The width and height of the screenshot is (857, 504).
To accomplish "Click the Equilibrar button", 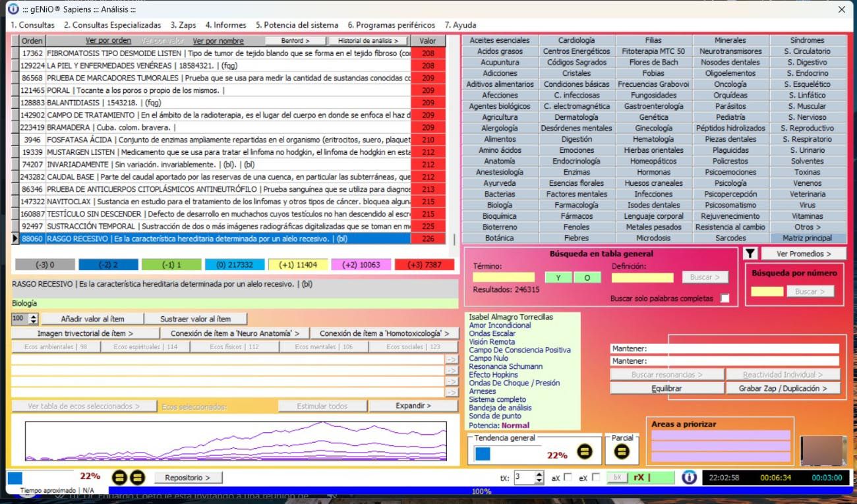I will [x=666, y=389].
